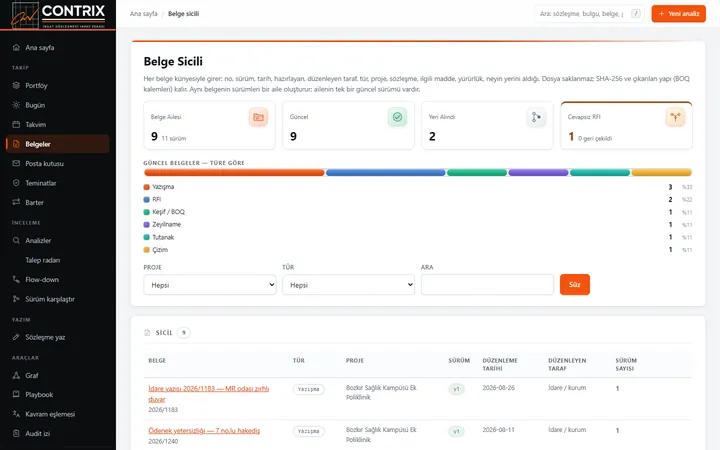Click the yellow Çizim bar segment
The height and width of the screenshot is (450, 720).
click(661, 173)
